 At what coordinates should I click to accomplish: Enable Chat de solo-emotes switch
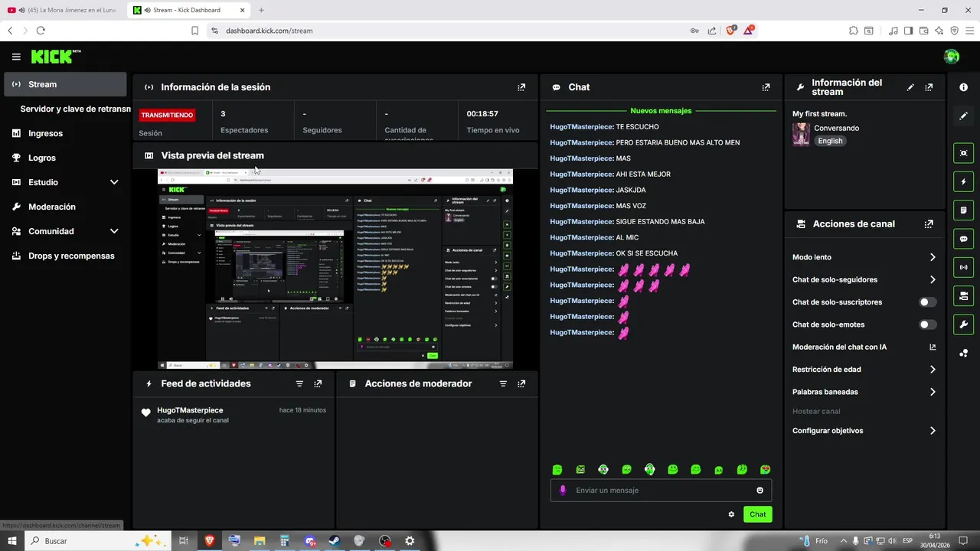(927, 324)
